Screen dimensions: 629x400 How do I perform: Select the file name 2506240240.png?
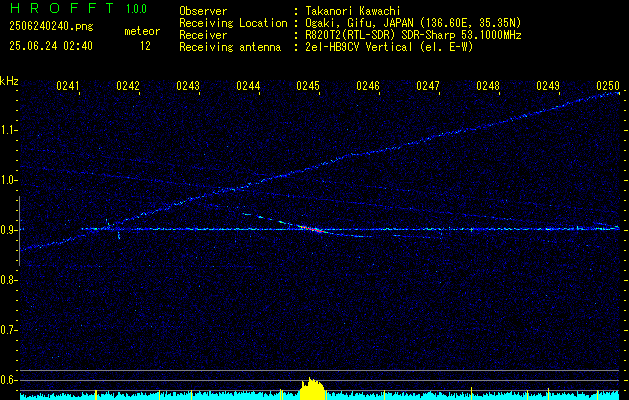click(x=51, y=27)
